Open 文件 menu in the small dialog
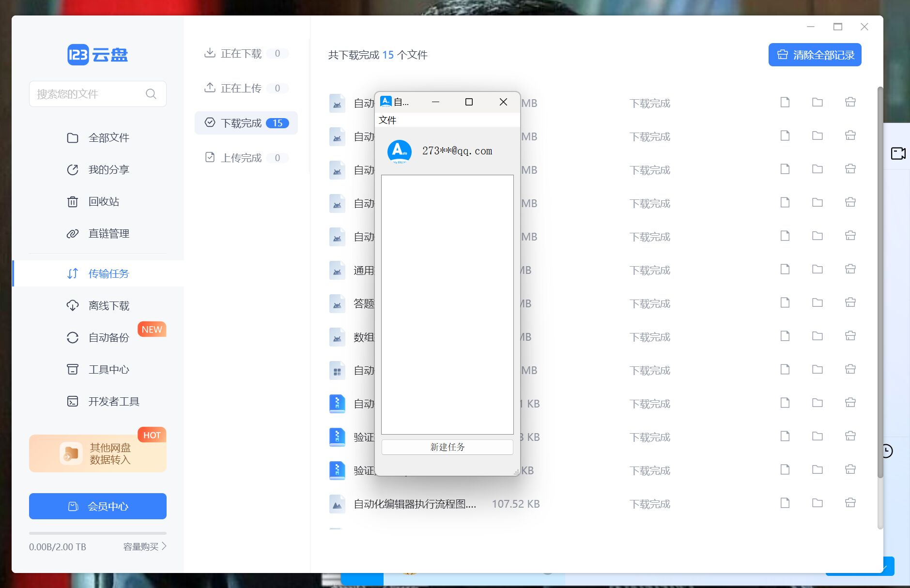Viewport: 910px width, 588px height. [387, 120]
